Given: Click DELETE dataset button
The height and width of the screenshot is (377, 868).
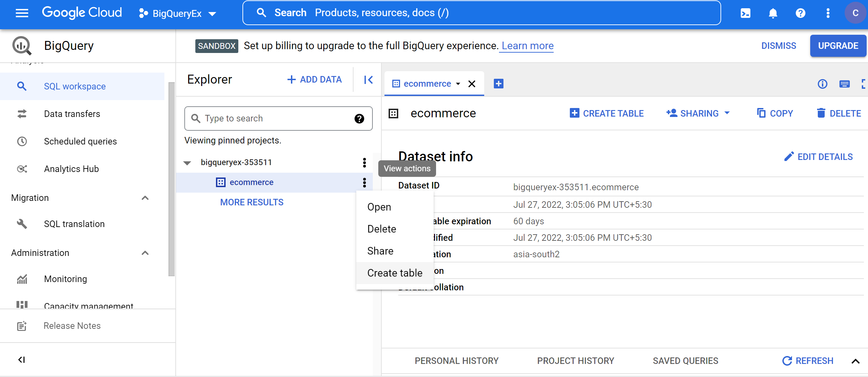Looking at the screenshot, I should pos(839,113).
